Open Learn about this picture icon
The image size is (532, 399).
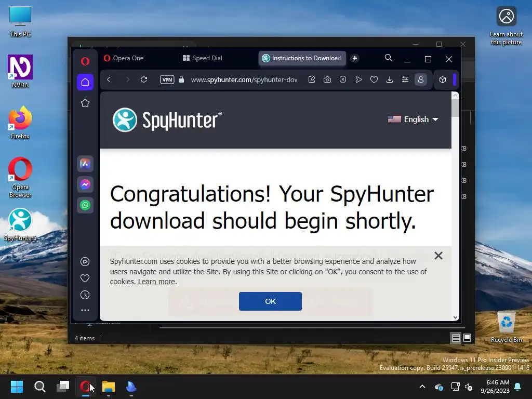pos(506,26)
